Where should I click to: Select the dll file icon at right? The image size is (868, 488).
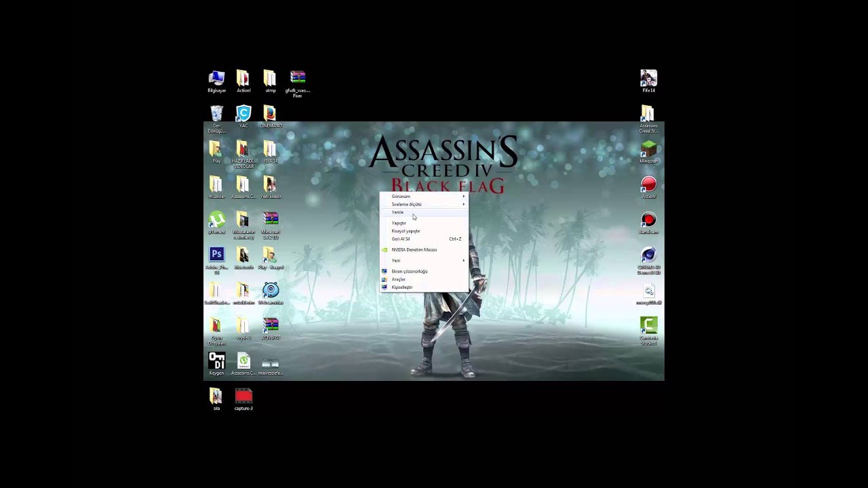pos(649,293)
